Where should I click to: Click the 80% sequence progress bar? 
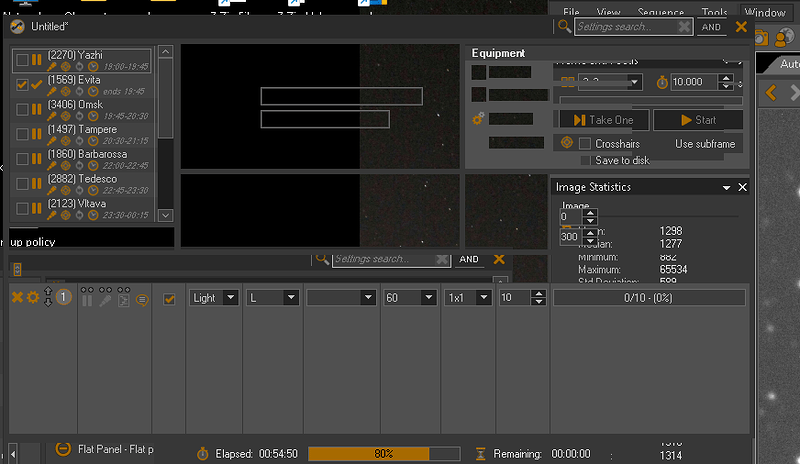point(384,453)
